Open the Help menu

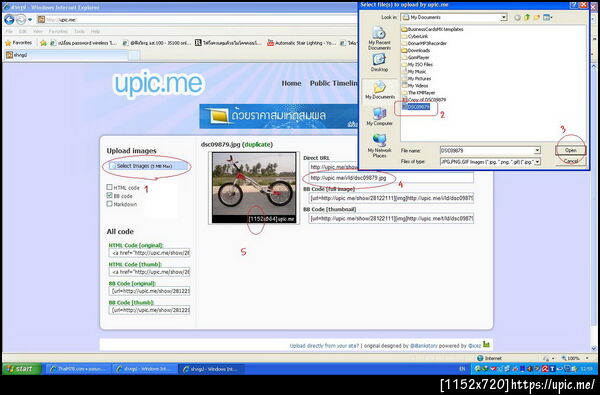(x=95, y=31)
